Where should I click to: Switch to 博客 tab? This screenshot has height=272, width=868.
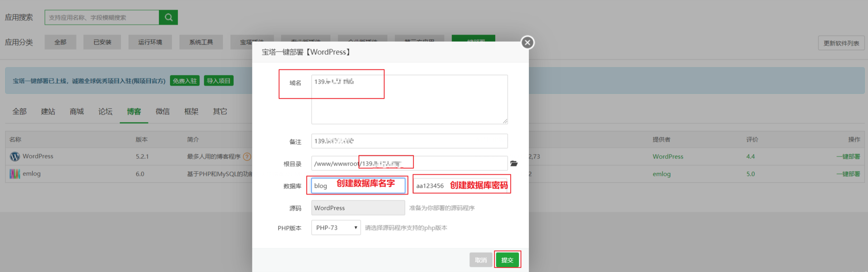(134, 111)
